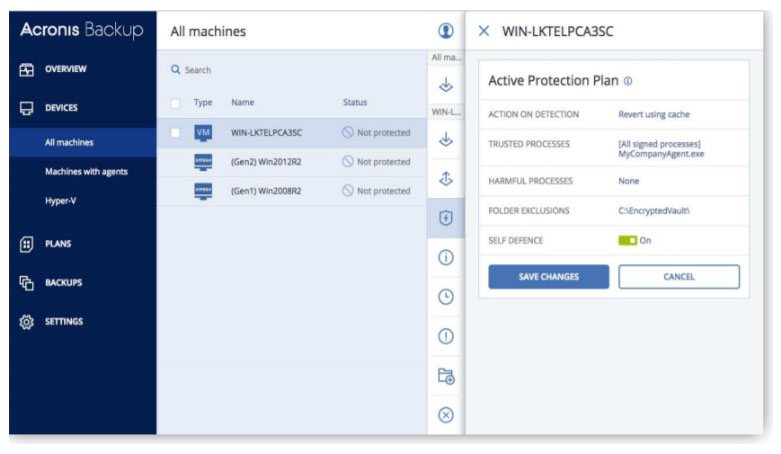Open the Settings menu item
The image size is (781, 454).
point(64,322)
